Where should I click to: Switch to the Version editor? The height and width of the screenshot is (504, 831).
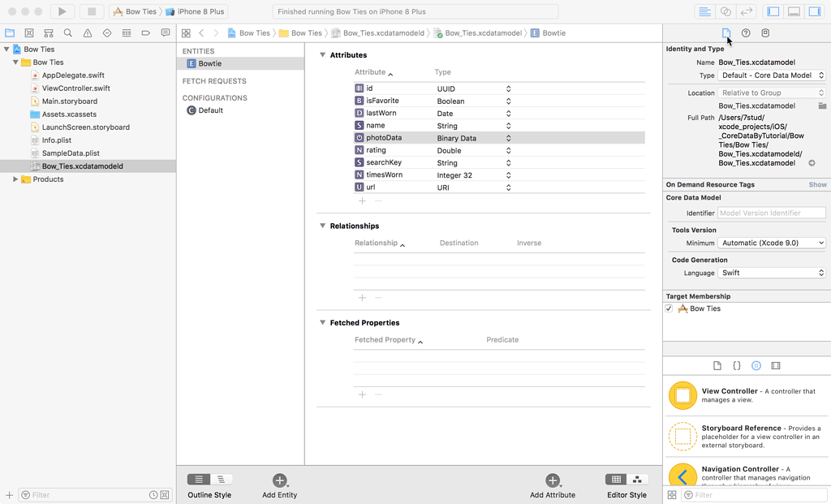pyautogui.click(x=747, y=11)
